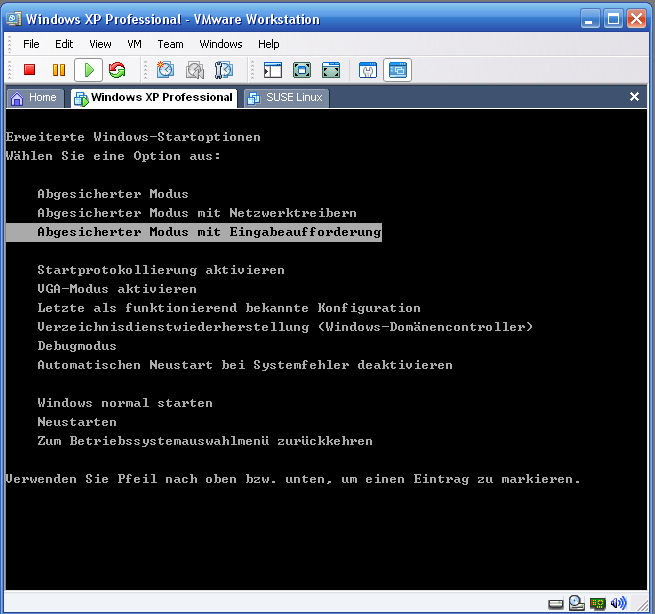Image resolution: width=655 pixels, height=614 pixels.
Task: Click highlighted 'Abgesicherter Modus mit Eingabeaufforderung' entry
Action: pos(194,232)
